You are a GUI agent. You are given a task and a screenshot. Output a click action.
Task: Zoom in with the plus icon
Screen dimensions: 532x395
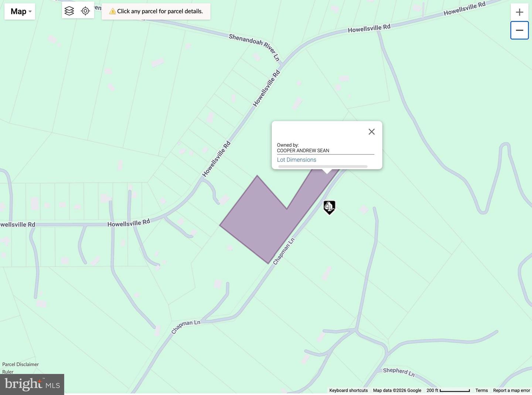519,12
